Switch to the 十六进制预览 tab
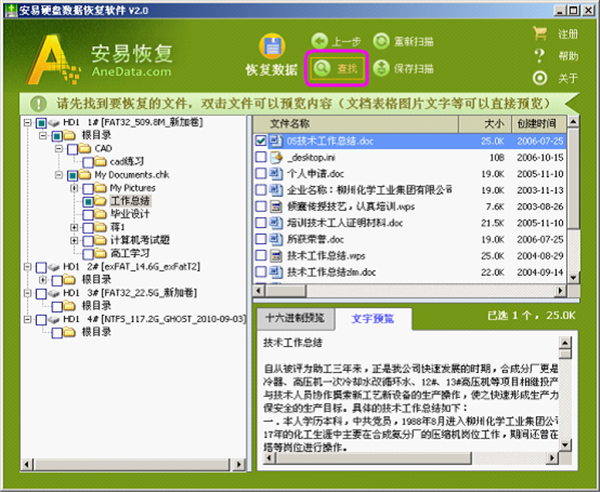The width and height of the screenshot is (600, 492). pos(292,319)
